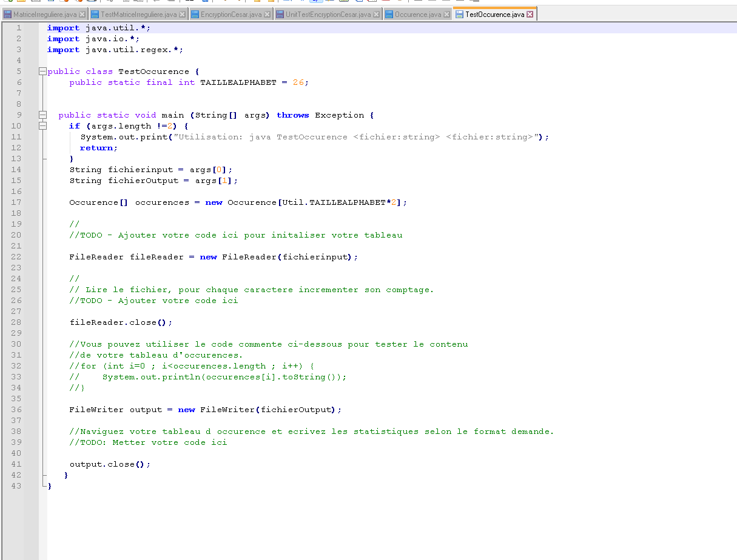Switch to the UnitTestEncryptionCesar.java tab
The image size is (737, 560).
pos(328,15)
